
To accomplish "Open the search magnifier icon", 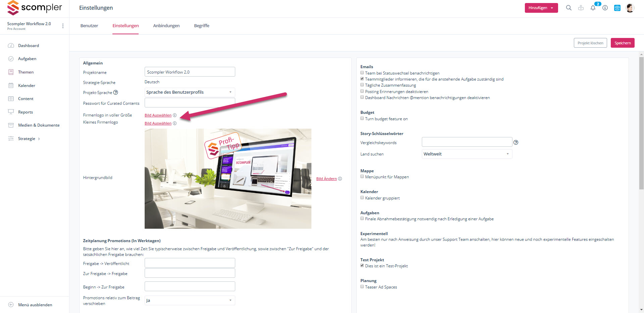I will coord(568,8).
